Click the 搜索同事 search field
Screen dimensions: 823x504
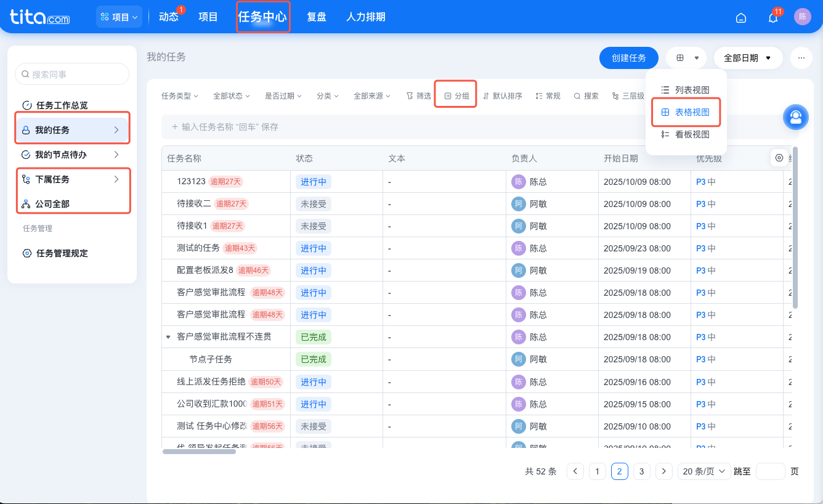[72, 73]
